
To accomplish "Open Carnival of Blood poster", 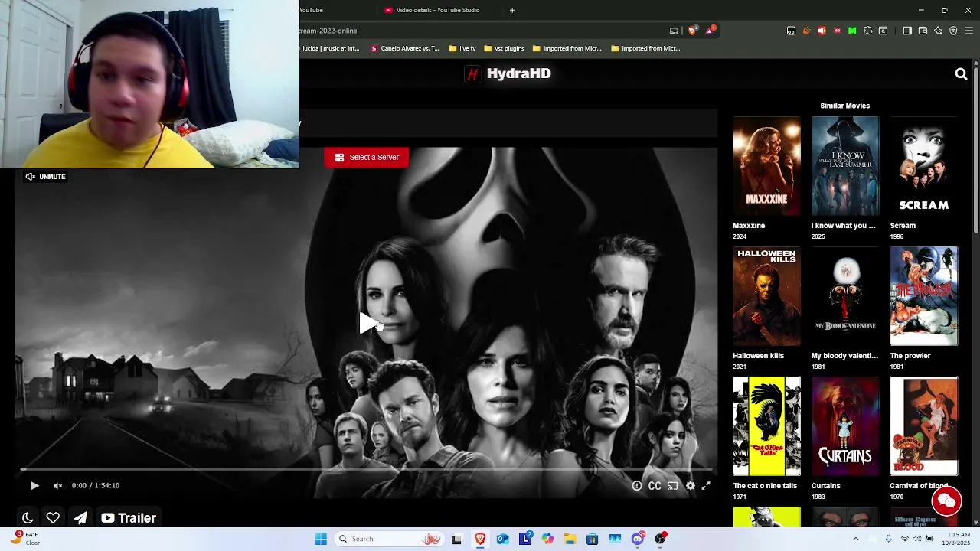I will click(x=923, y=426).
